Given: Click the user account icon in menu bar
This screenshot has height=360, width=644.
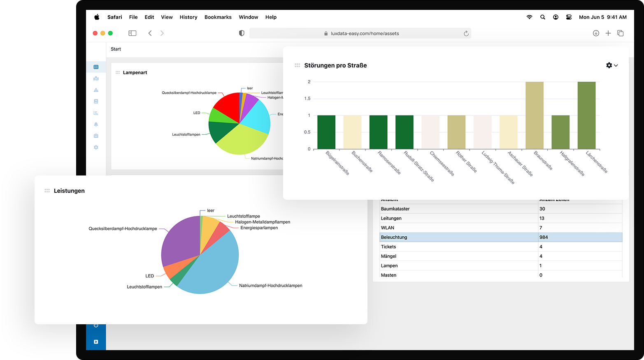Looking at the screenshot, I should click(556, 17).
